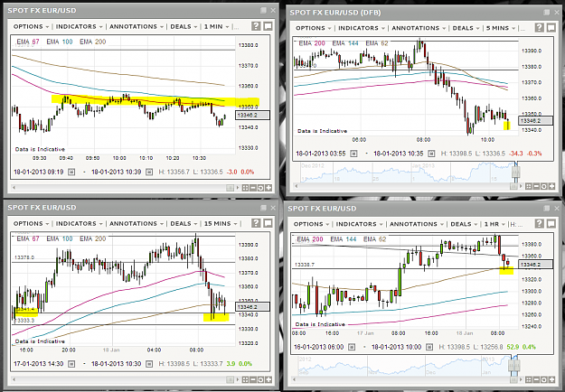This screenshot has width=565, height=392.
Task: Click the 13346.2 price label on 1 MIN chart
Action: (252, 116)
